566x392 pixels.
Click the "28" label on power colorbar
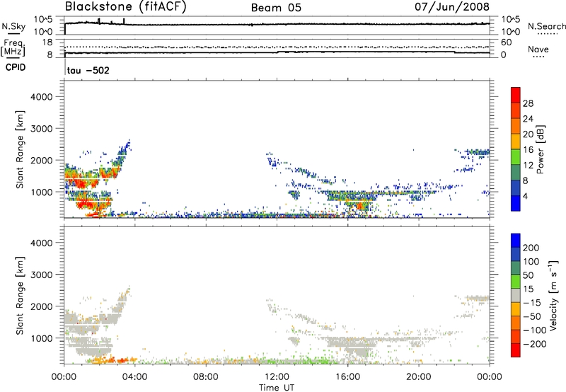click(528, 103)
